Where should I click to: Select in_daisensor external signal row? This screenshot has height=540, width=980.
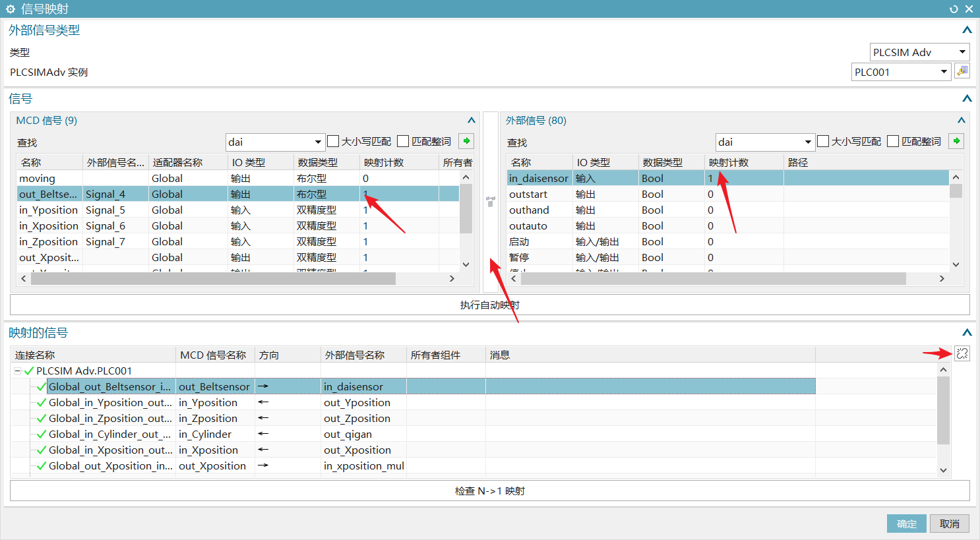pyautogui.click(x=728, y=178)
